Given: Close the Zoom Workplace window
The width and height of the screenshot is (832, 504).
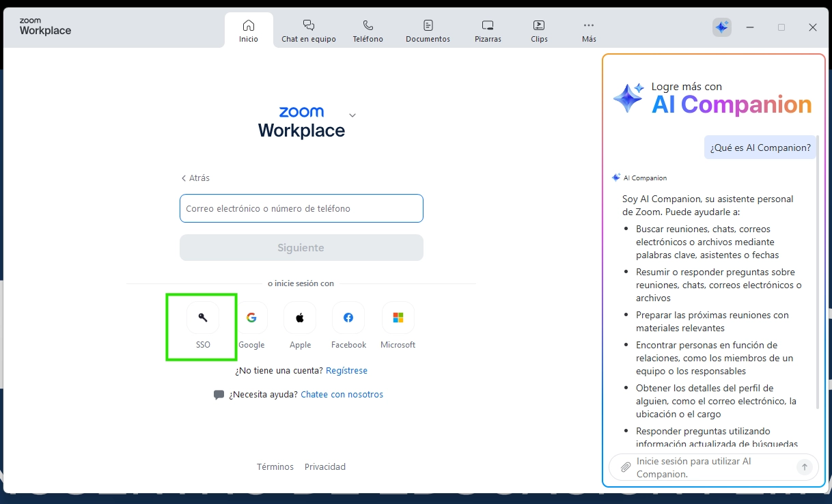Looking at the screenshot, I should pos(813,27).
